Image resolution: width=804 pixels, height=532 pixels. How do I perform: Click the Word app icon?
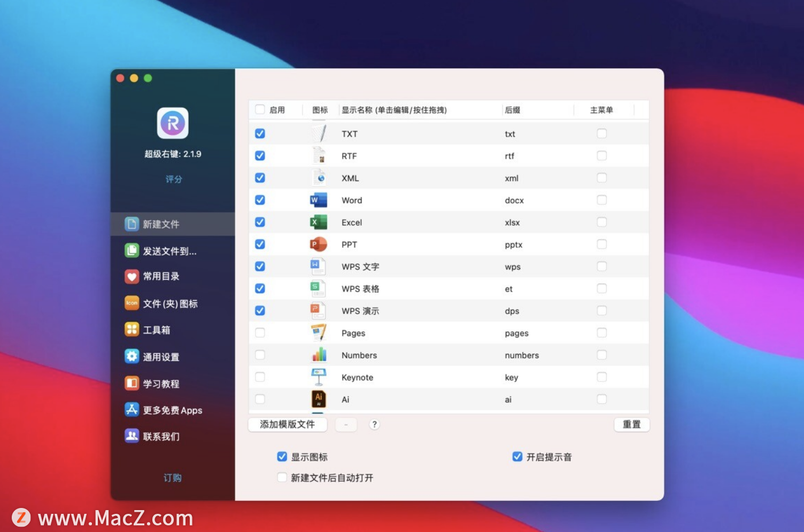319,200
